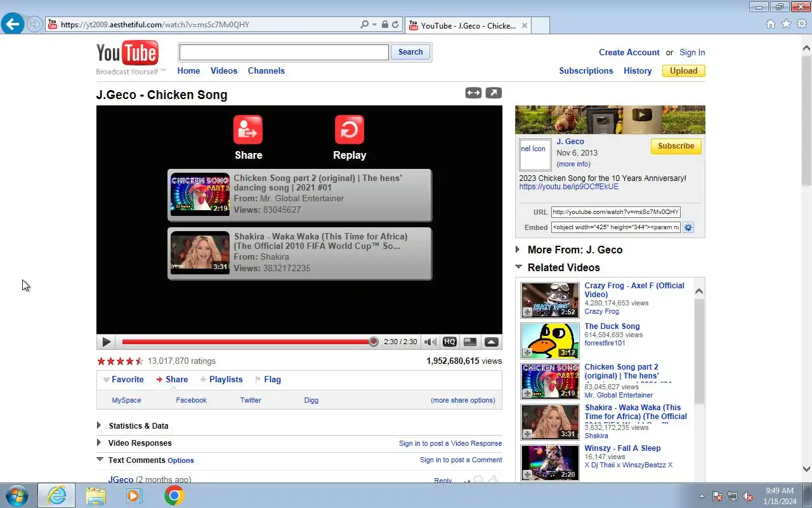812x508 pixels.
Task: Click the red Share icon in player
Action: (x=248, y=130)
